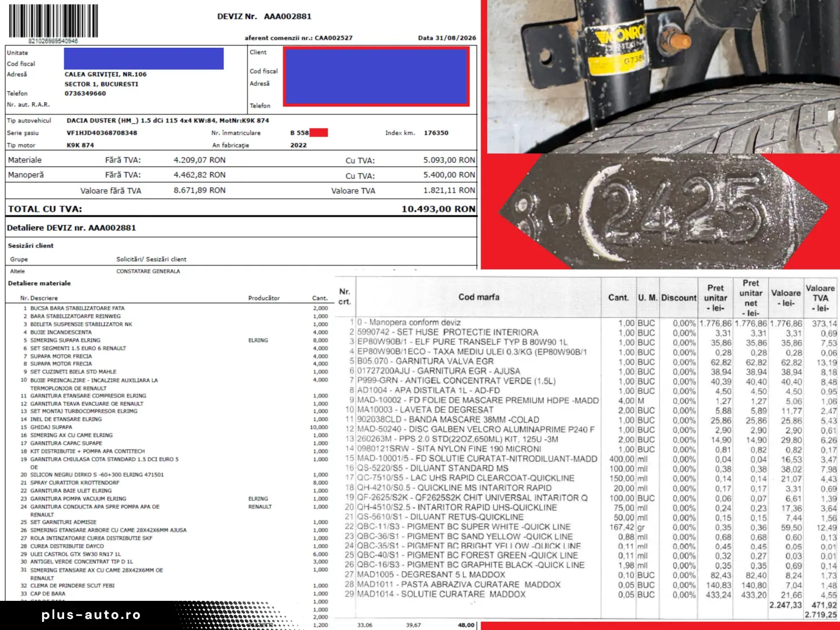840x630 pixels.
Task: Click row 'KIT DISTRIBUTIE + POMPA APA CONTITECH'
Action: 174,451
